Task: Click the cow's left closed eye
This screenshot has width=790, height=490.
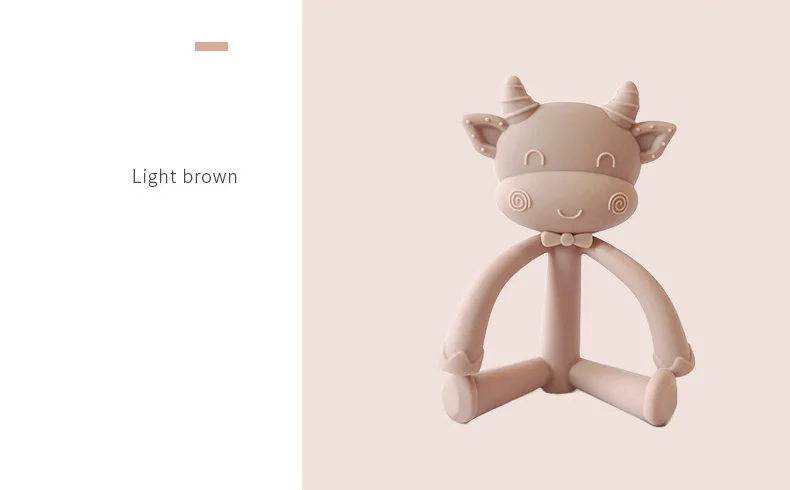Action: [x=535, y=158]
